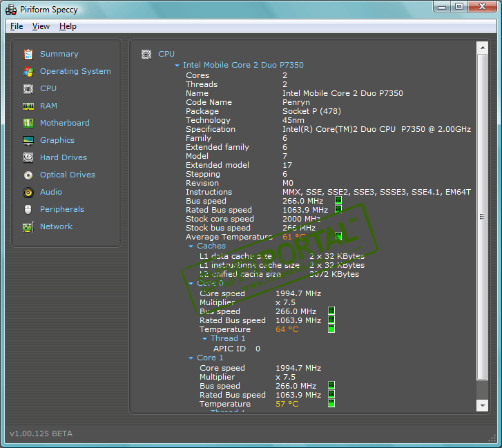Click the RAM module icon

tap(28, 106)
